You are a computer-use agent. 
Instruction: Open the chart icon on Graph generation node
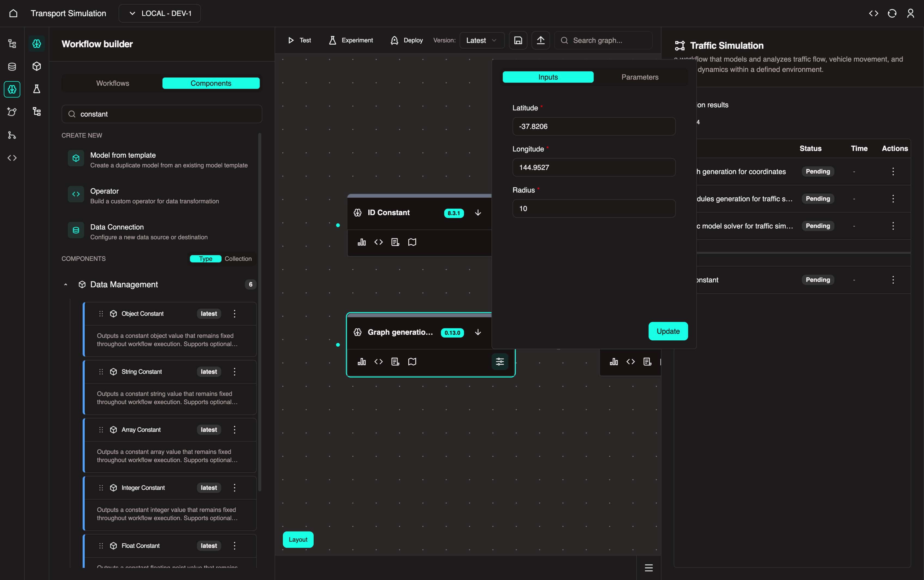[x=362, y=362]
